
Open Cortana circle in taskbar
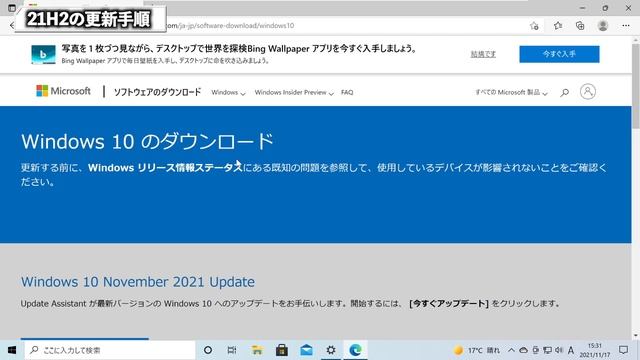[208, 350]
